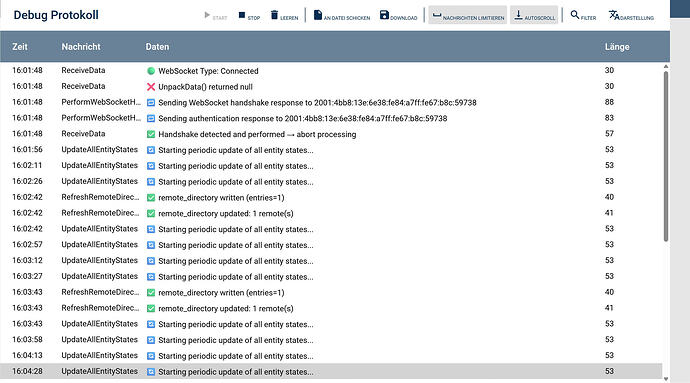This screenshot has height=383, width=690.
Task: Click length value 83
Action: (609, 118)
